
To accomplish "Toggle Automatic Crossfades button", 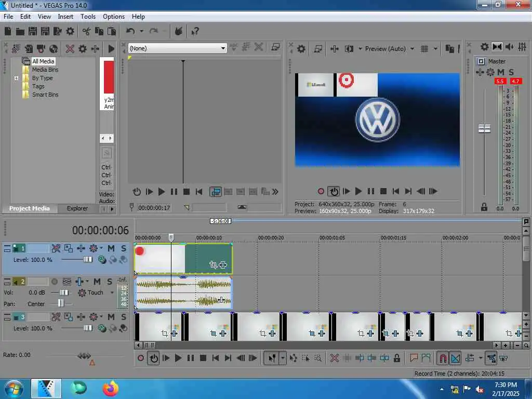I will coord(455,358).
